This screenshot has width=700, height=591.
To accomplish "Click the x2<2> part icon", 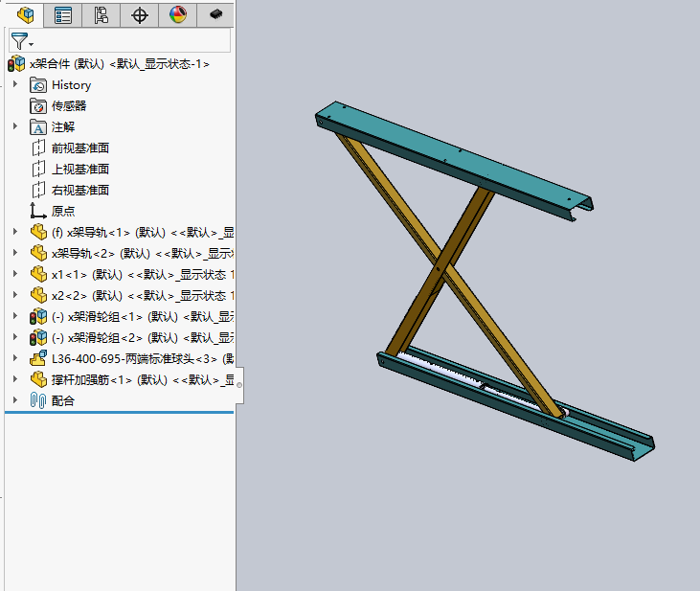I will [x=38, y=295].
